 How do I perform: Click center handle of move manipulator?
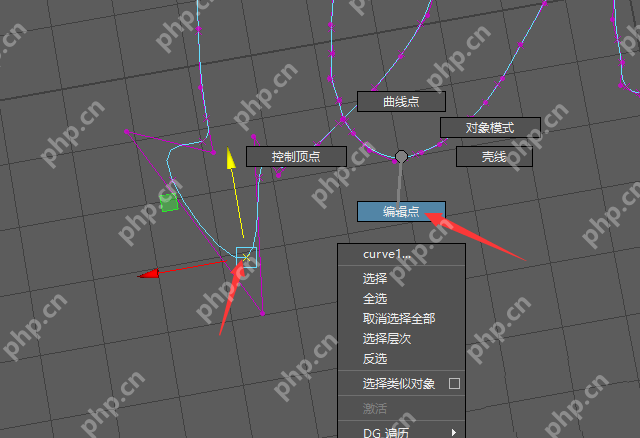246,257
